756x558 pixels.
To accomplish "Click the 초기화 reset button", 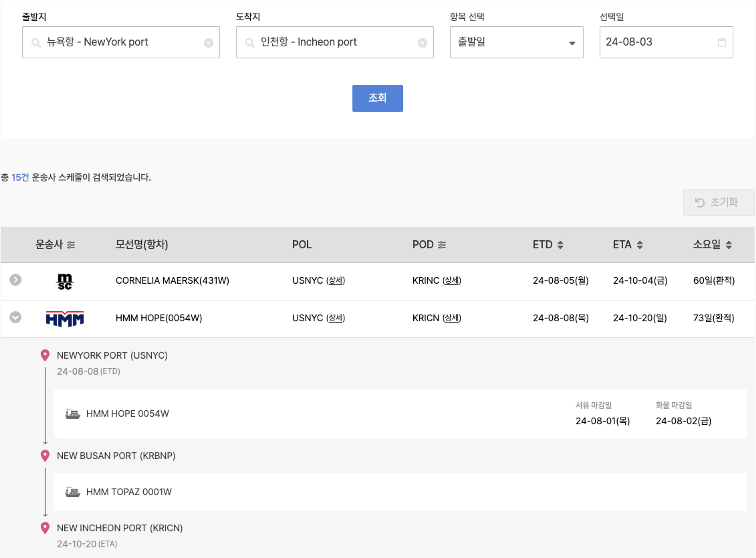I will (719, 203).
